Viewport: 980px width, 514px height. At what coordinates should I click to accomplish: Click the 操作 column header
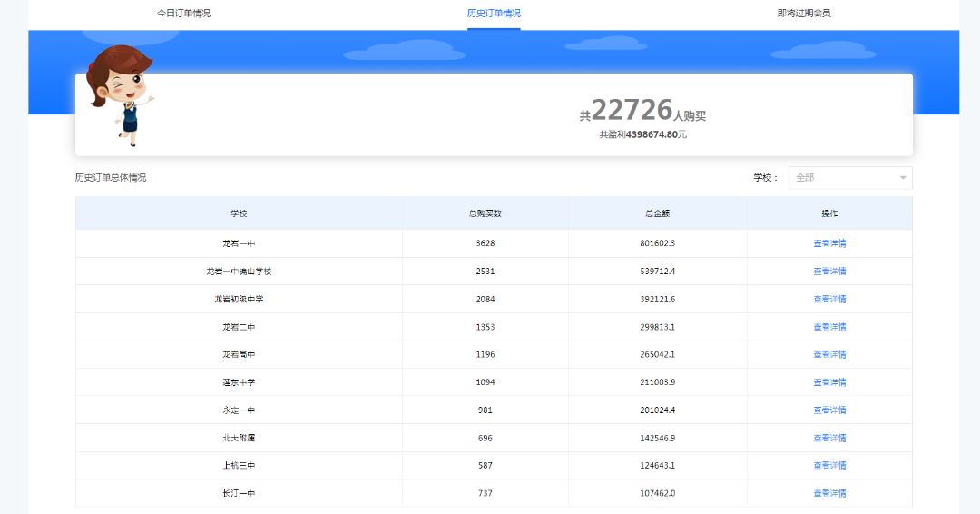[x=829, y=213]
